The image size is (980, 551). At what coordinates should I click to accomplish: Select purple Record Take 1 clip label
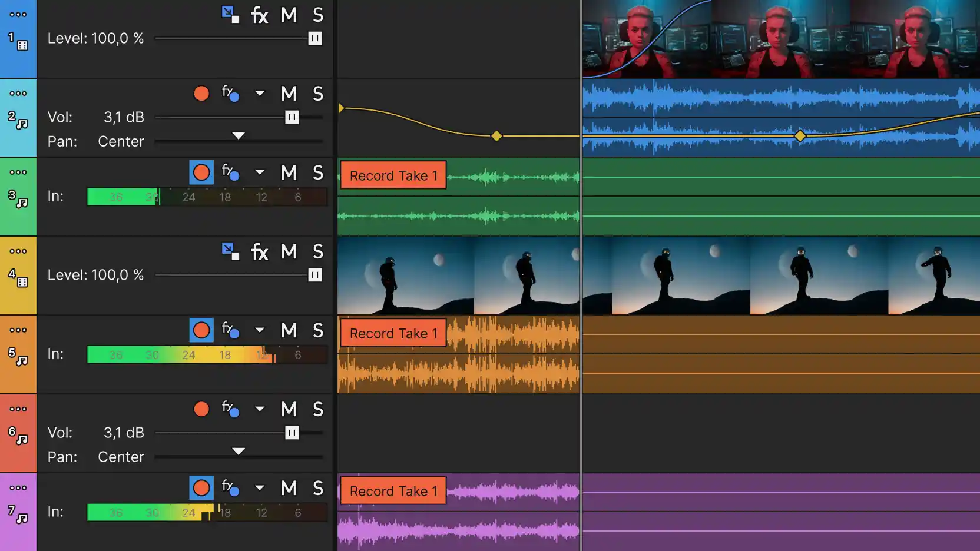(x=393, y=491)
